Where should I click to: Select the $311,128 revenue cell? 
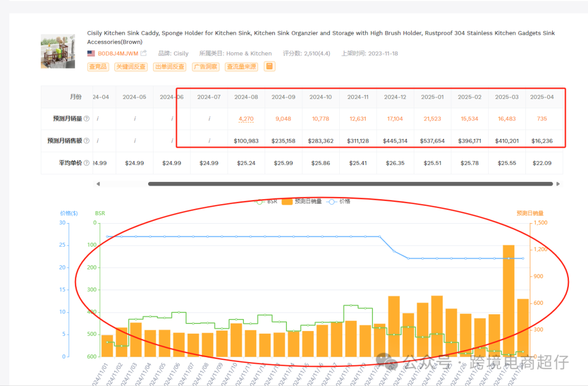point(358,141)
